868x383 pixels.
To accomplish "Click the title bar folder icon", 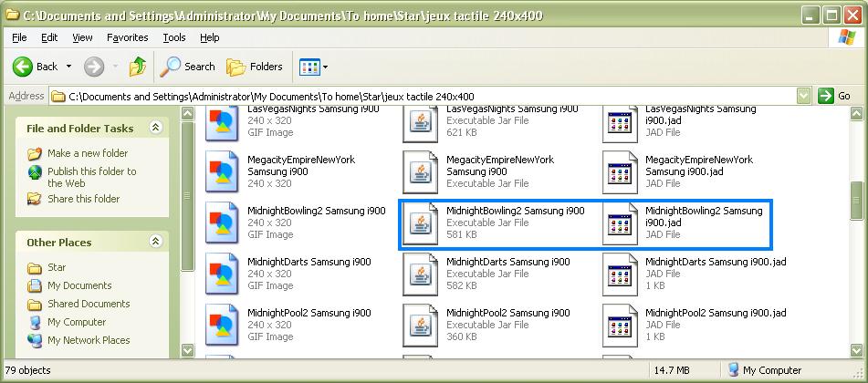I will click(x=12, y=14).
